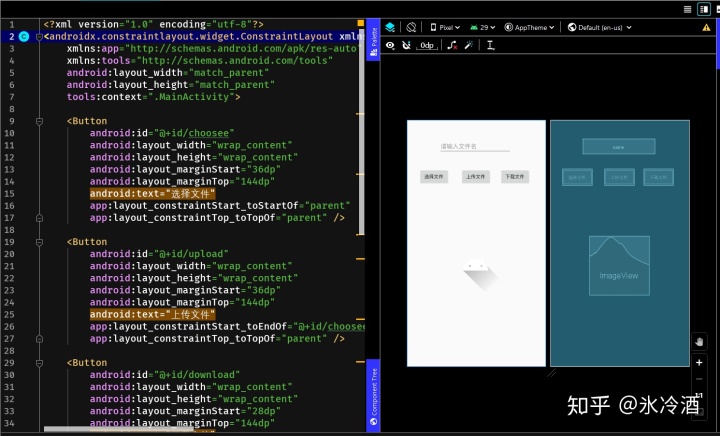Select the ImageView box in blueprint view
The image size is (720, 436).
point(619,265)
